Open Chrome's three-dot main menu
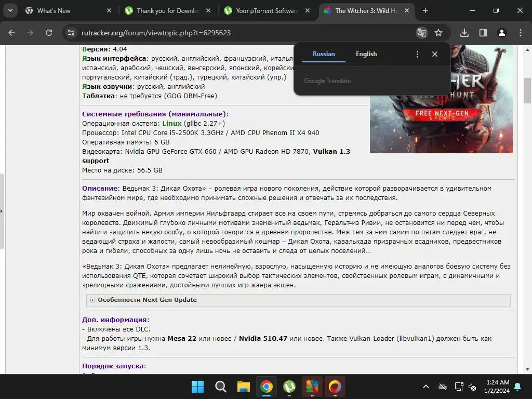The width and height of the screenshot is (532, 399). [x=521, y=33]
